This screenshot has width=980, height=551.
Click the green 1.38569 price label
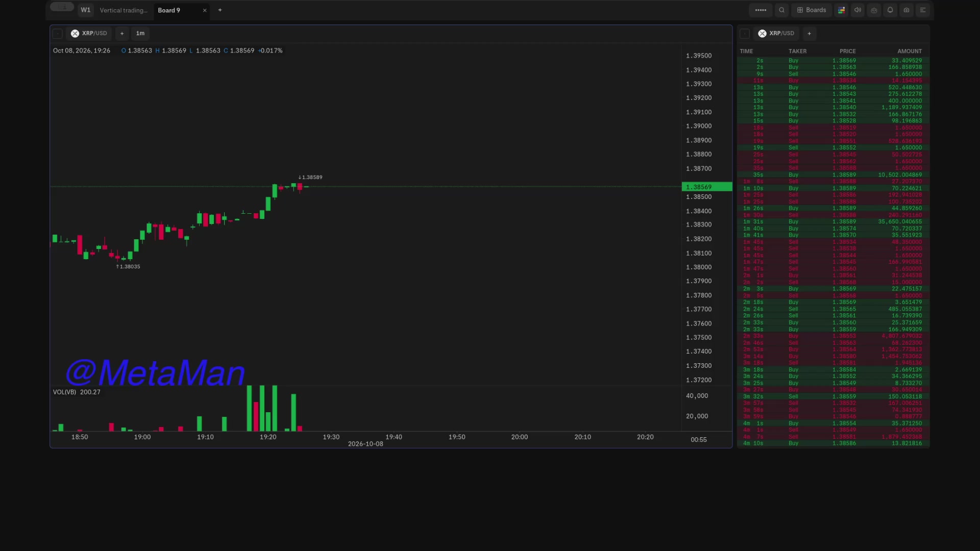[x=707, y=187]
